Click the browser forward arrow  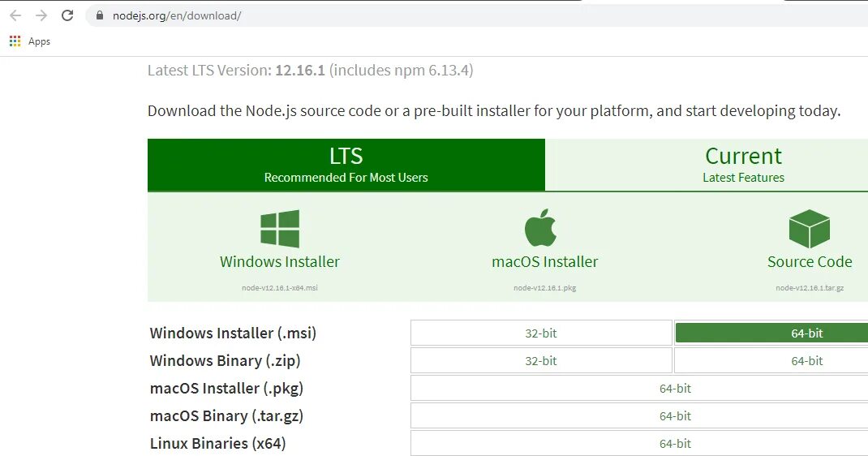click(41, 15)
